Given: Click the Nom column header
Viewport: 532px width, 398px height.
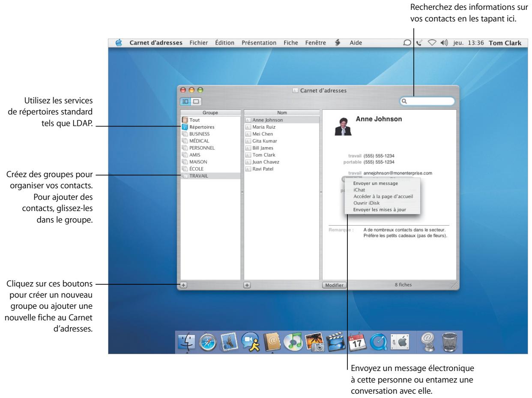Looking at the screenshot, I should (x=282, y=112).
